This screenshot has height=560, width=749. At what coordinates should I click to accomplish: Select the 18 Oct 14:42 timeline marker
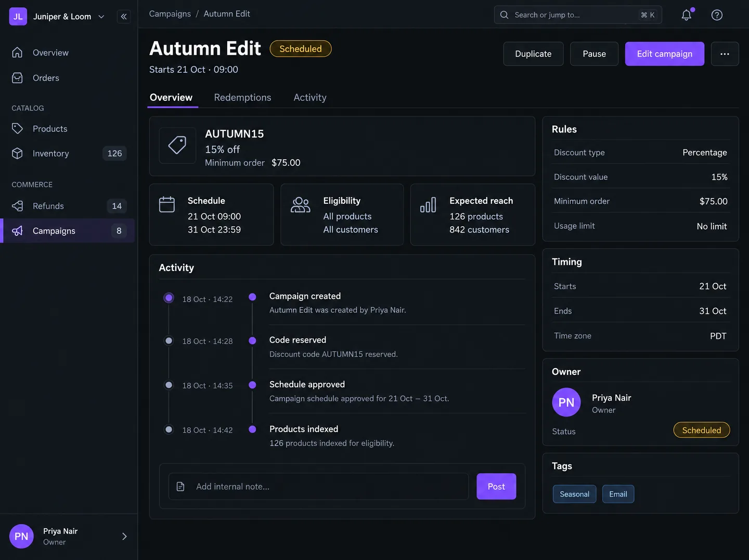169,429
